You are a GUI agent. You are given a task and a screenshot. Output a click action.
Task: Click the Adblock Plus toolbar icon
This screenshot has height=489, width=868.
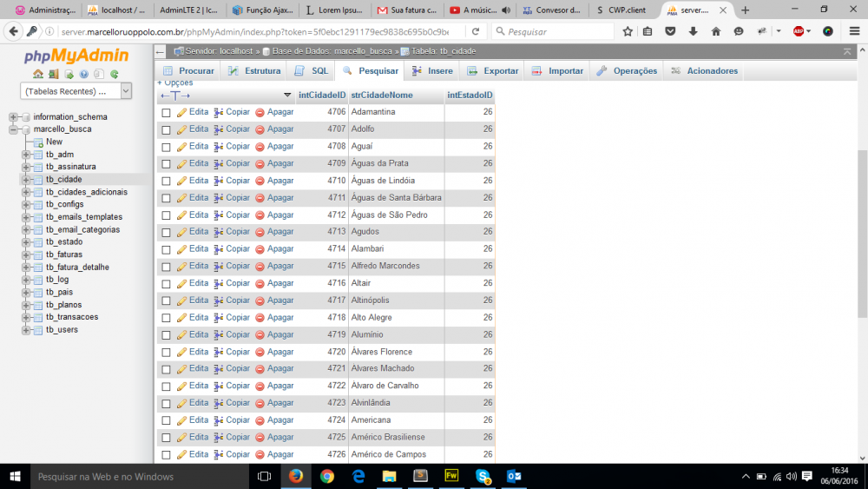799,31
